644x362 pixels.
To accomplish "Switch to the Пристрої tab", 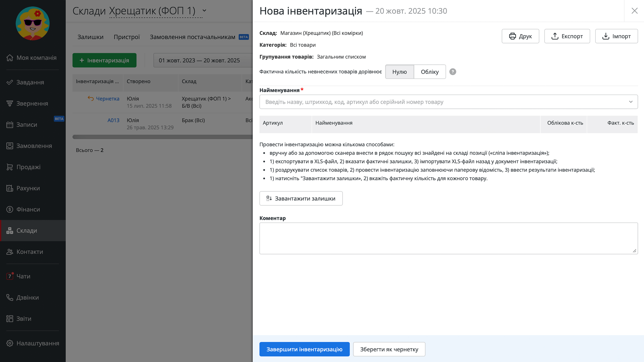I will (x=127, y=37).
